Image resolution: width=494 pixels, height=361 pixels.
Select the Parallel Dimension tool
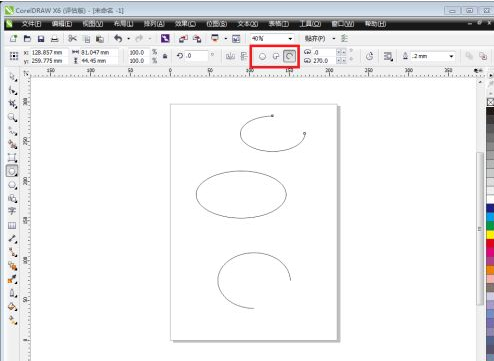[x=13, y=239]
